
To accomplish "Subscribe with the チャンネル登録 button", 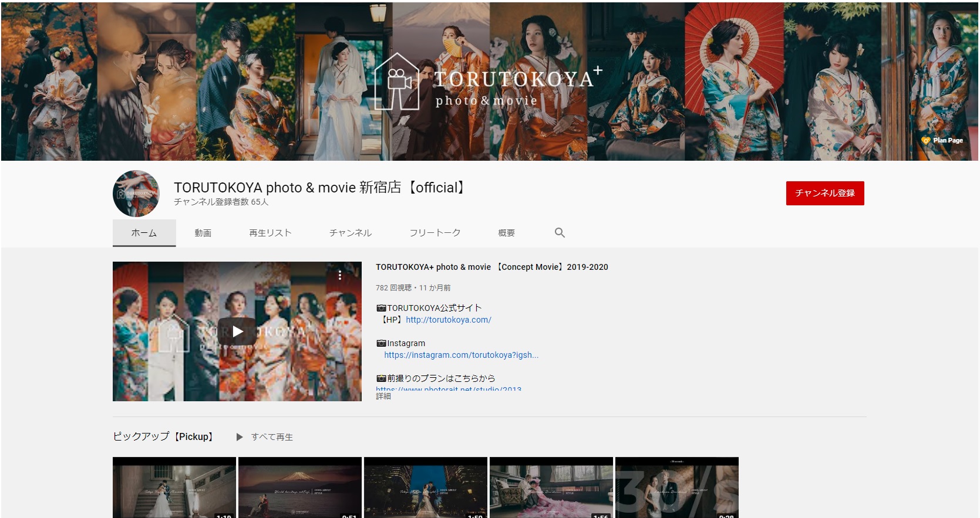I will [825, 193].
